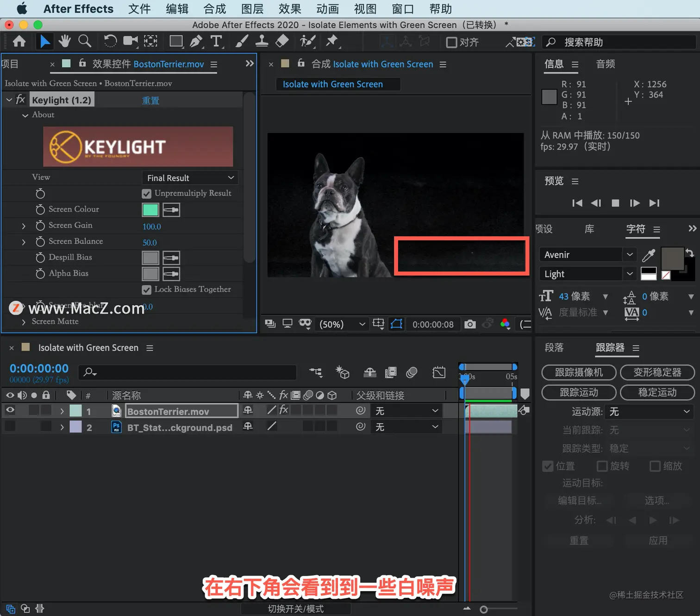700x616 pixels.
Task: Collapse the About section
Action: click(x=25, y=115)
